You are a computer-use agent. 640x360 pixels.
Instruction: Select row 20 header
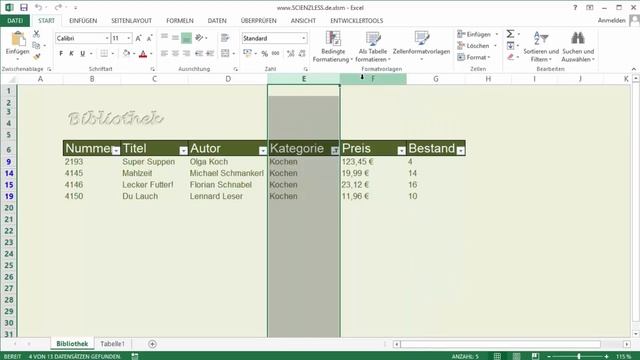9,208
